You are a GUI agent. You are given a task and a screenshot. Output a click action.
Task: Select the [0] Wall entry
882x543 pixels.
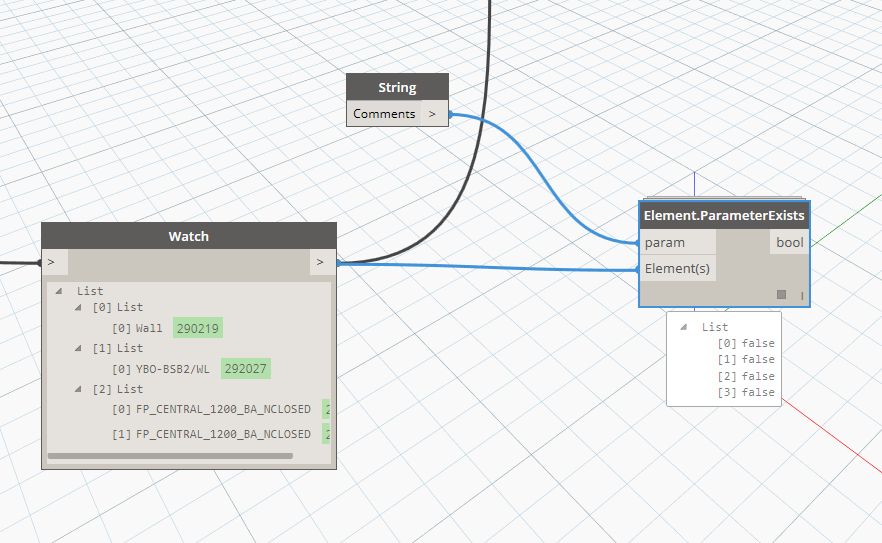137,328
